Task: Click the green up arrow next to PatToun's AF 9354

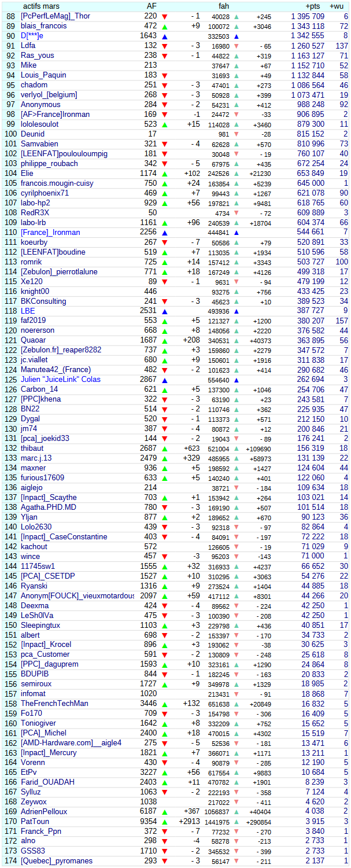Action: [165, 822]
